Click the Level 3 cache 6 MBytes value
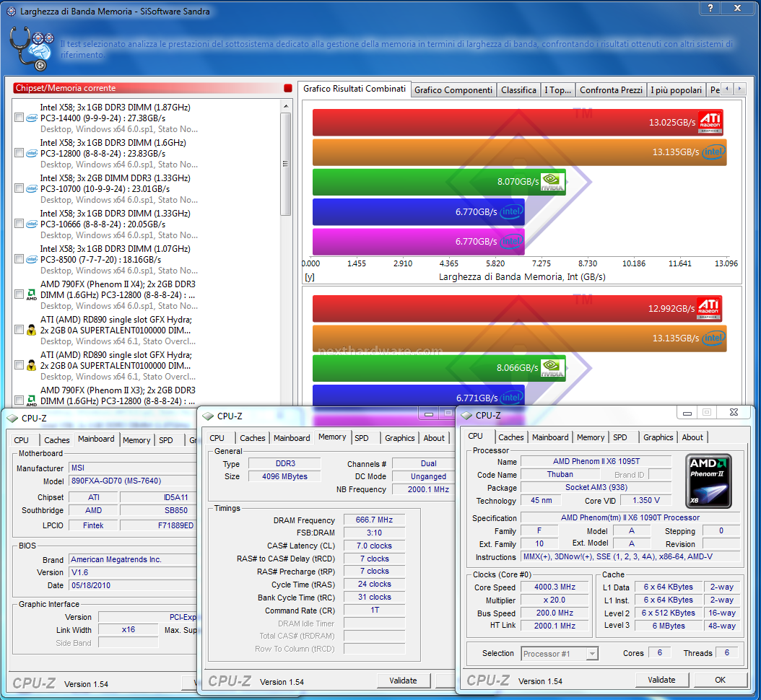The width and height of the screenshot is (761, 700). [669, 626]
